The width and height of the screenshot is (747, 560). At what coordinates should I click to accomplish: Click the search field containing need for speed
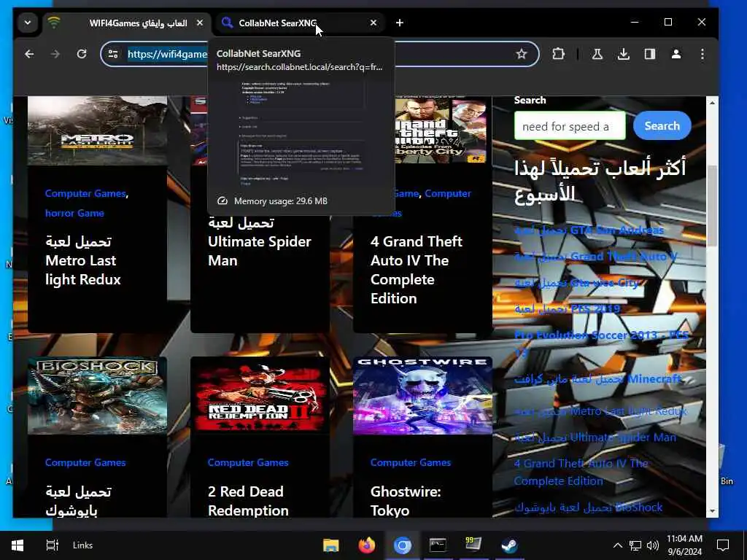tap(570, 126)
